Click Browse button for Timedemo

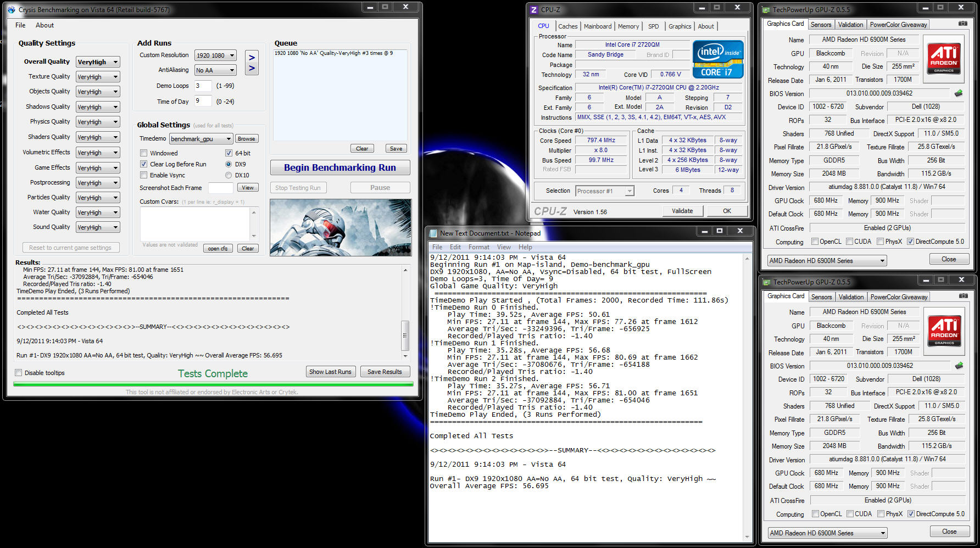tap(246, 139)
